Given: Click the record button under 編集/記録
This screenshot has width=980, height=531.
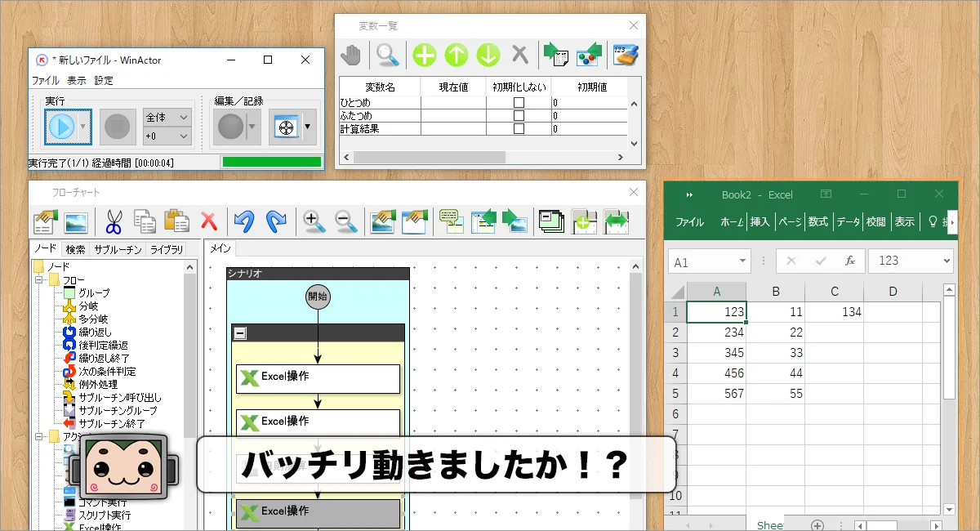Looking at the screenshot, I should tap(229, 126).
